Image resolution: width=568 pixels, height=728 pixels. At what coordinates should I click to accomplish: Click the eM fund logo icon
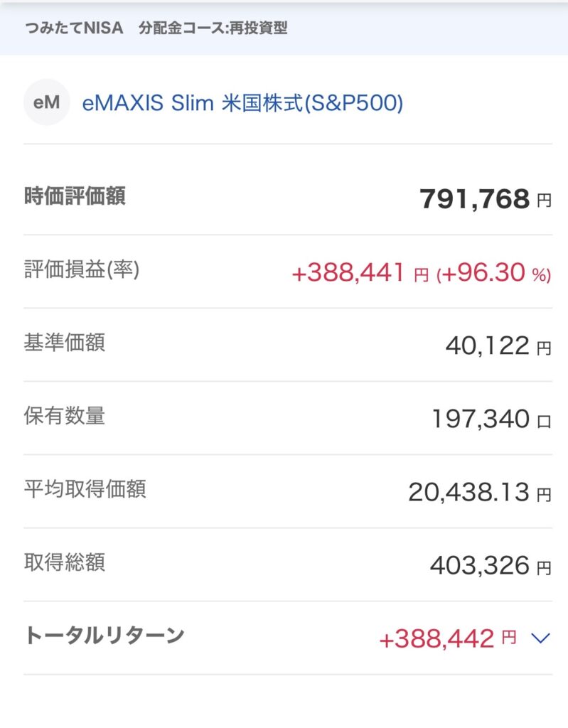[x=47, y=103]
